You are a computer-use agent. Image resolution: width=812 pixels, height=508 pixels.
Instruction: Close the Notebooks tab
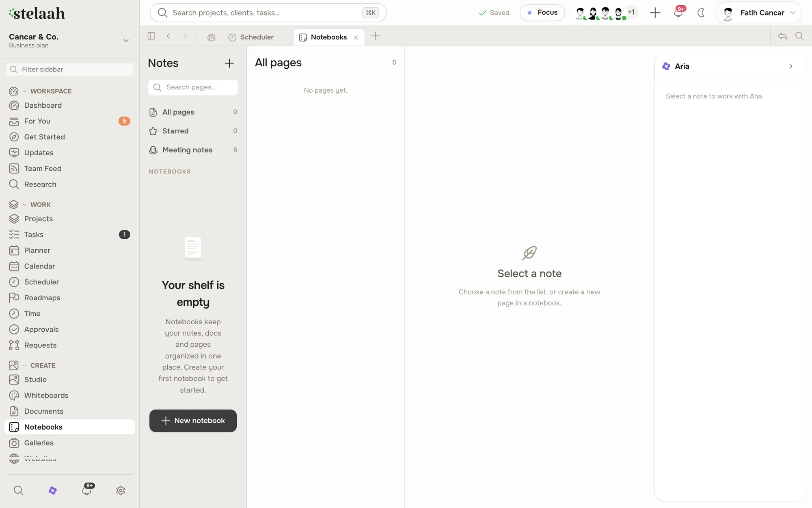tap(356, 37)
